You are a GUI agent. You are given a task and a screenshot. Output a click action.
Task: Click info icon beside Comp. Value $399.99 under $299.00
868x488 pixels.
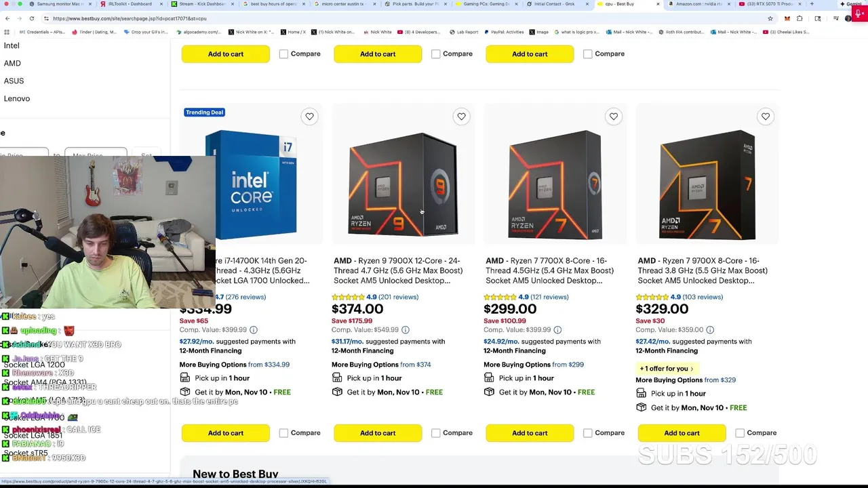pyautogui.click(x=557, y=330)
